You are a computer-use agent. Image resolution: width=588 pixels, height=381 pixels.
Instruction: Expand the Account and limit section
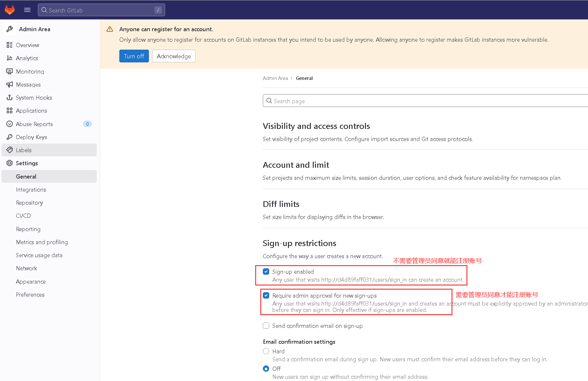click(296, 165)
